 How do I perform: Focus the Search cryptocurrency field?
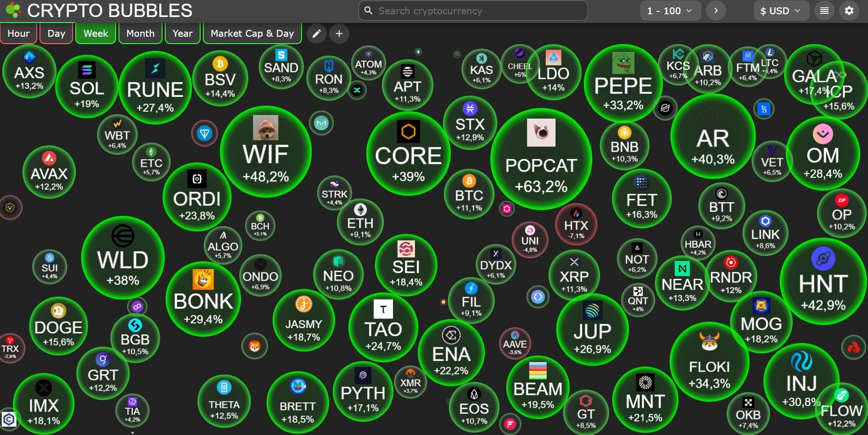click(473, 11)
